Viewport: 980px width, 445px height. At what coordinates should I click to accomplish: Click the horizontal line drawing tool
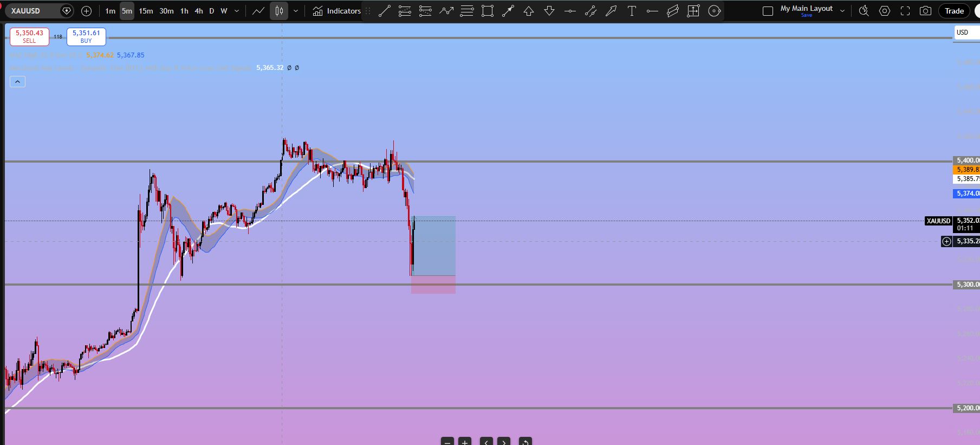[570, 11]
